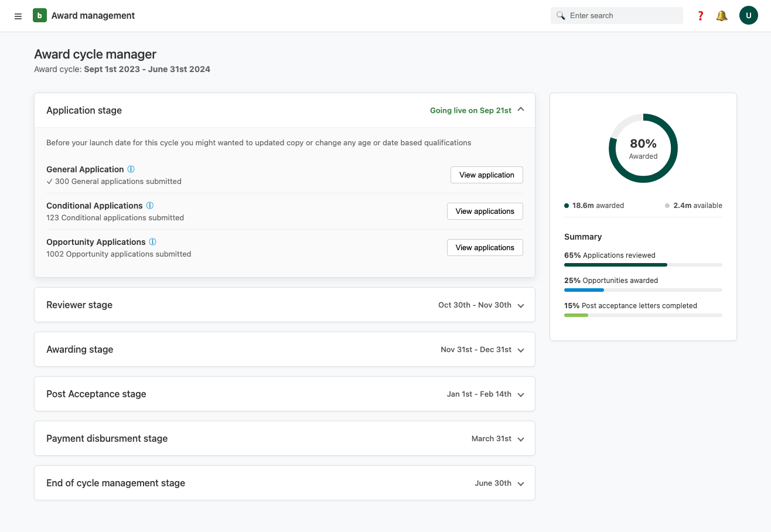Click the 'June 30th' date text

click(493, 483)
